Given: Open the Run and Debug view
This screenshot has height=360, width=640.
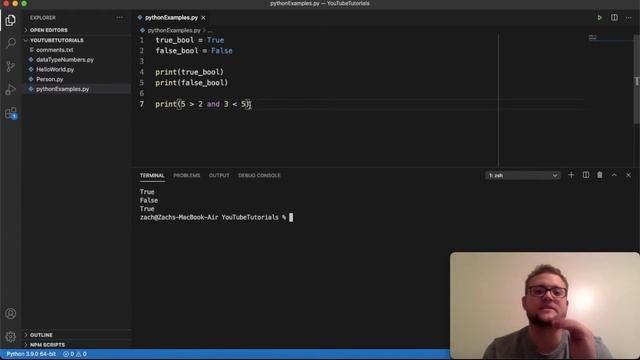Looking at the screenshot, I should tap(11, 89).
